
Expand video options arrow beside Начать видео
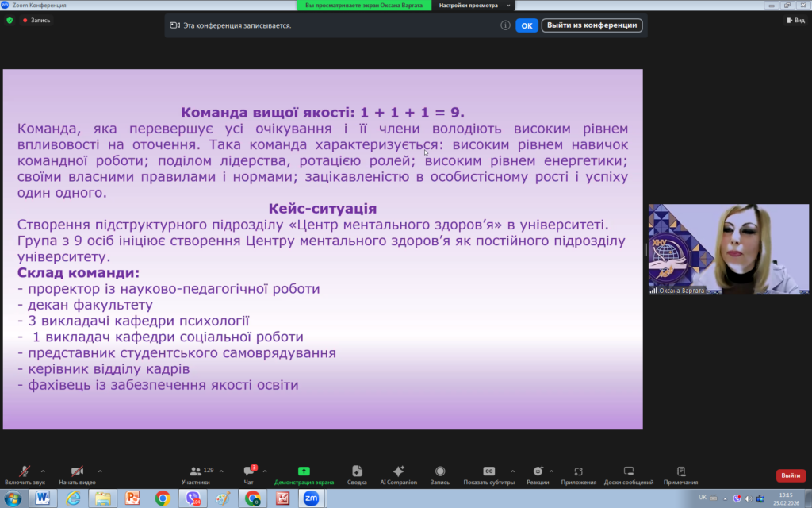tap(99, 471)
